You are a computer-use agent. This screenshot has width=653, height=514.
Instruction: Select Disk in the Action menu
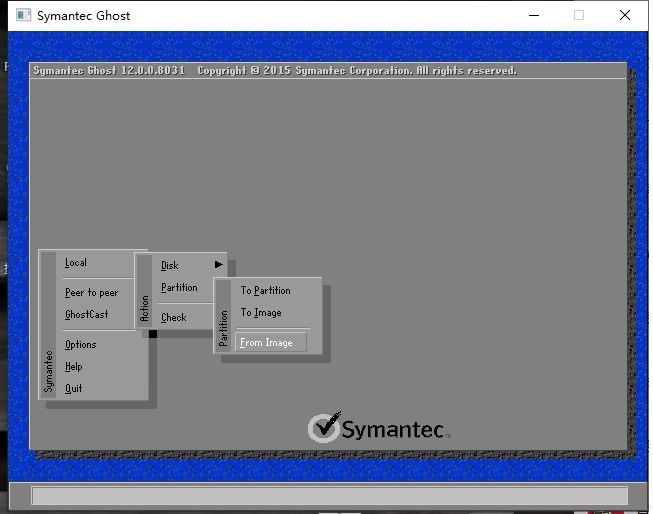pos(170,266)
